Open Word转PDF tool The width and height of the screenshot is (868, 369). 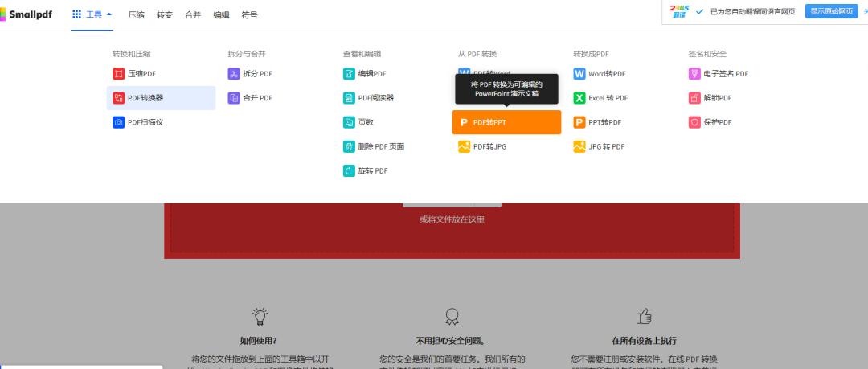tap(607, 74)
